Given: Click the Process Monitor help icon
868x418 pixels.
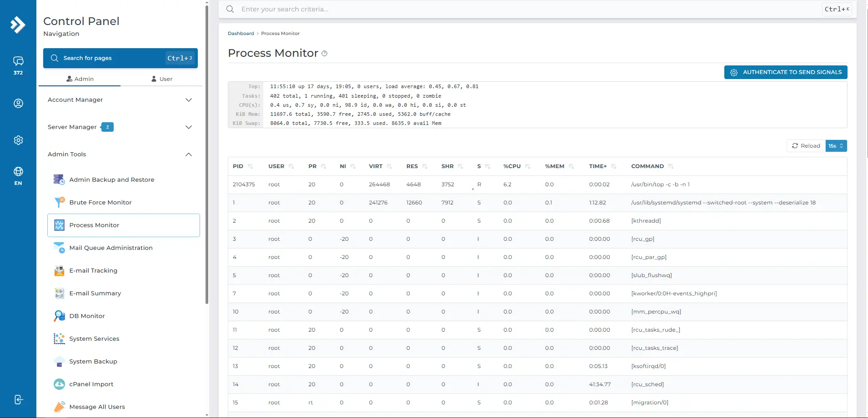Looking at the screenshot, I should [x=325, y=54].
